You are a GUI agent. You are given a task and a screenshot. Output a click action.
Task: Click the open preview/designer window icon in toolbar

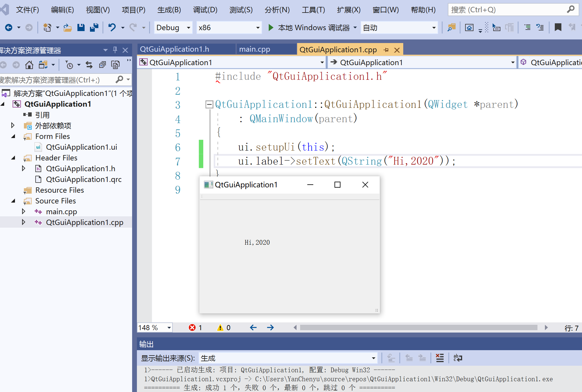[469, 28]
